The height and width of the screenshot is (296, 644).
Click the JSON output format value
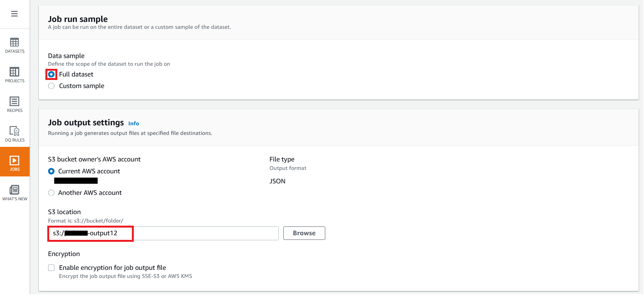[277, 181]
